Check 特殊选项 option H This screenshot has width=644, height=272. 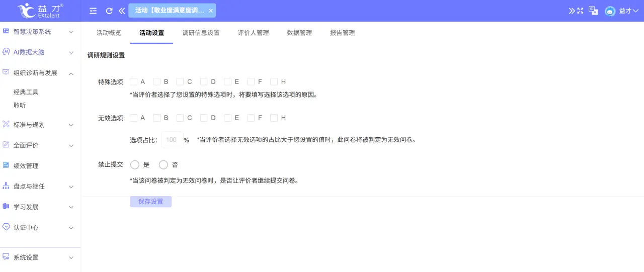(x=274, y=81)
